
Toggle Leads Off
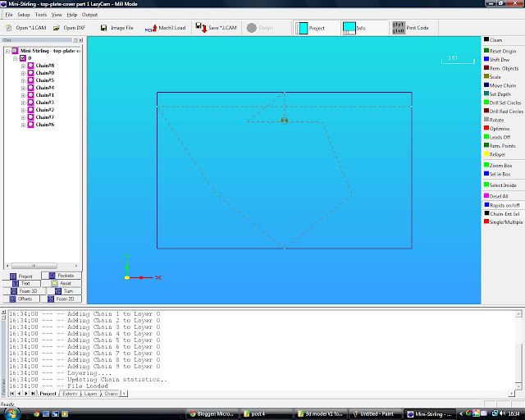(497, 137)
